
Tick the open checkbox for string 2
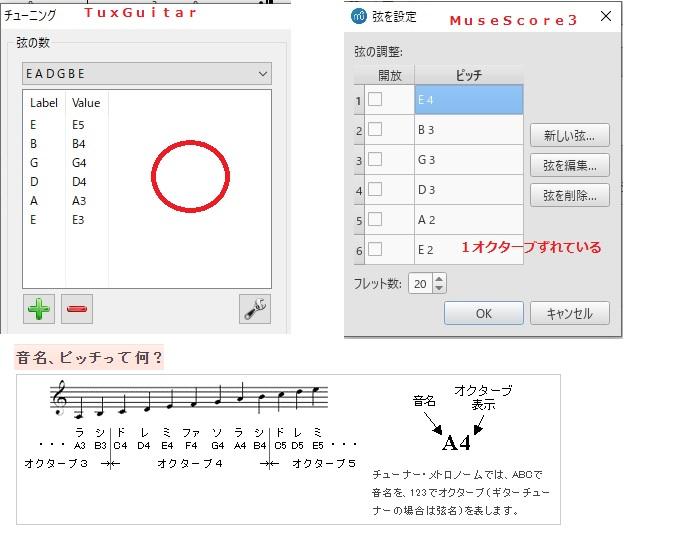coord(375,129)
